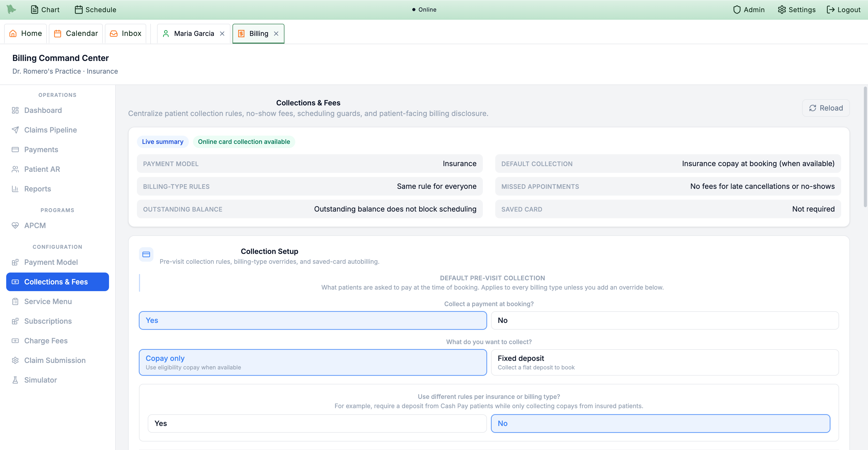Click the green bird app logo
Screen dimensions: 868x450
tap(11, 9)
